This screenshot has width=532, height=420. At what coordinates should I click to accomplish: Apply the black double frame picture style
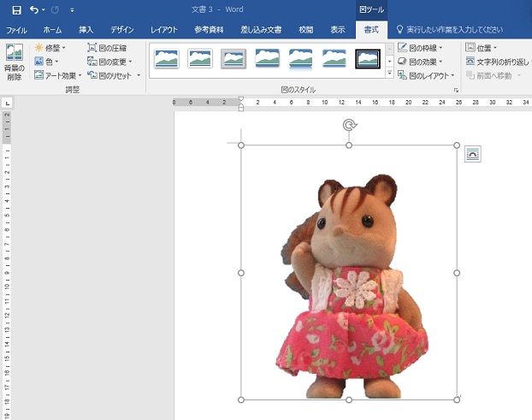368,59
